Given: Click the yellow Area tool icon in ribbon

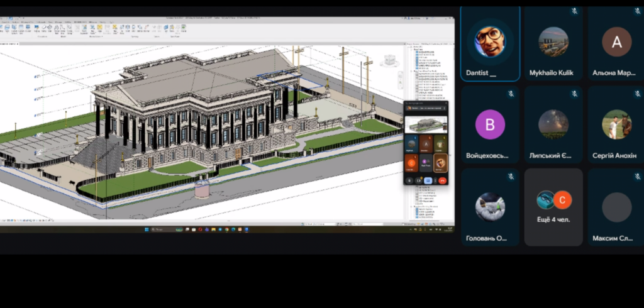Looking at the screenshot, I should 100,27.
